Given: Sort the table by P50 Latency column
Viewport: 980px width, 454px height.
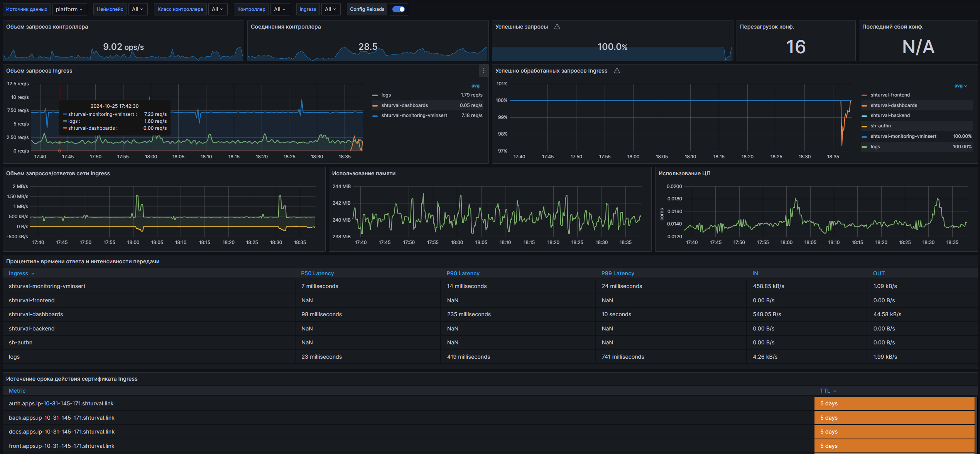Looking at the screenshot, I should pyautogui.click(x=317, y=273).
